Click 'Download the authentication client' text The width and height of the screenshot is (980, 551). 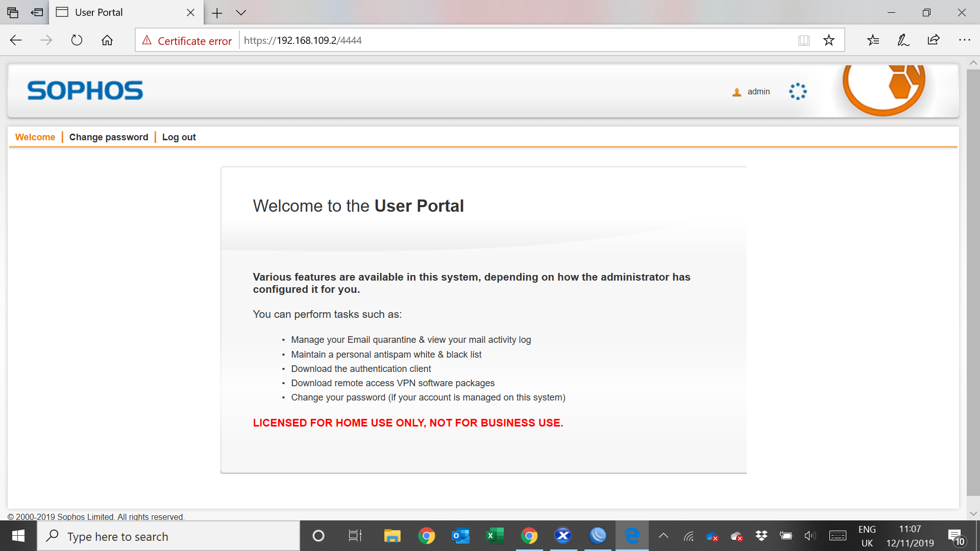point(361,369)
